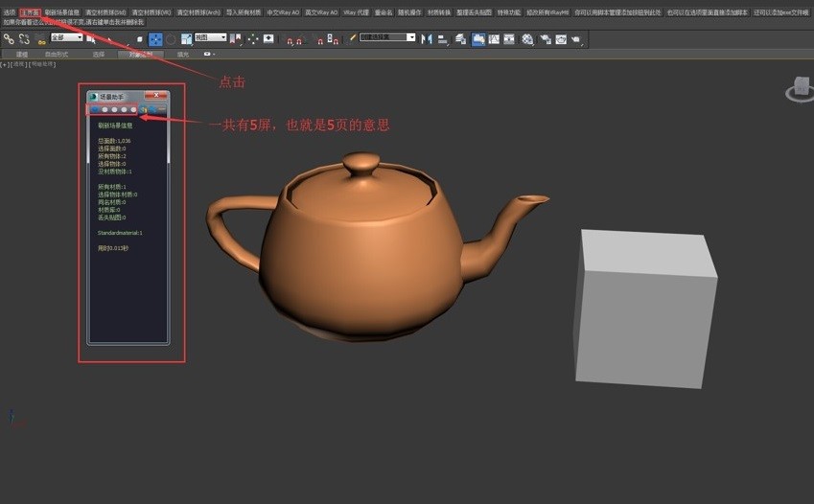The width and height of the screenshot is (814, 504).
Task: Click the 主界面 script toolbar button
Action: tap(30, 11)
